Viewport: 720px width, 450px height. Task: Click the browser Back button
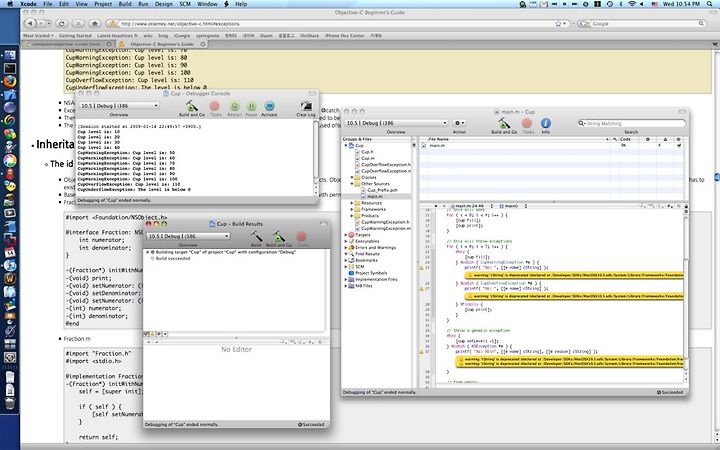pyautogui.click(x=30, y=23)
